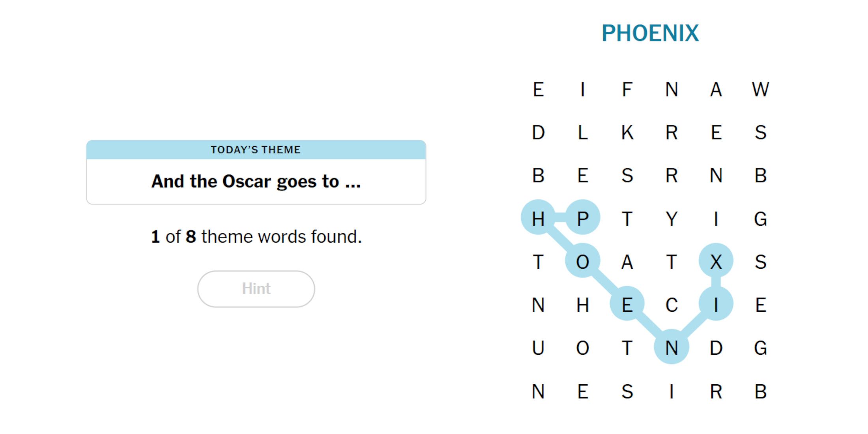The image size is (868, 434).
Task: Click the blue-highlighted letter I
Action: [716, 305]
